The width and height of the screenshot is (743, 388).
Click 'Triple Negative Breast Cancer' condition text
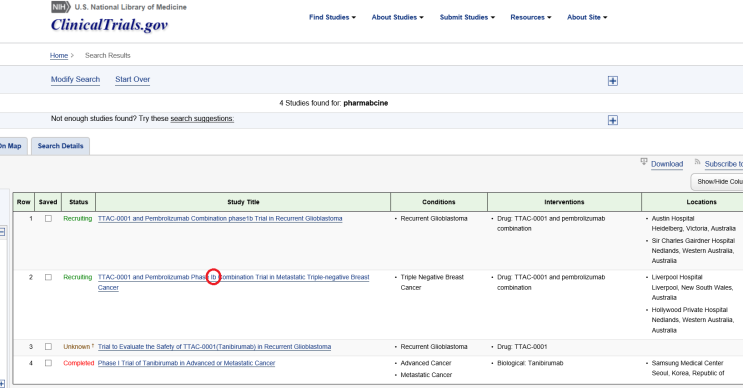432,282
